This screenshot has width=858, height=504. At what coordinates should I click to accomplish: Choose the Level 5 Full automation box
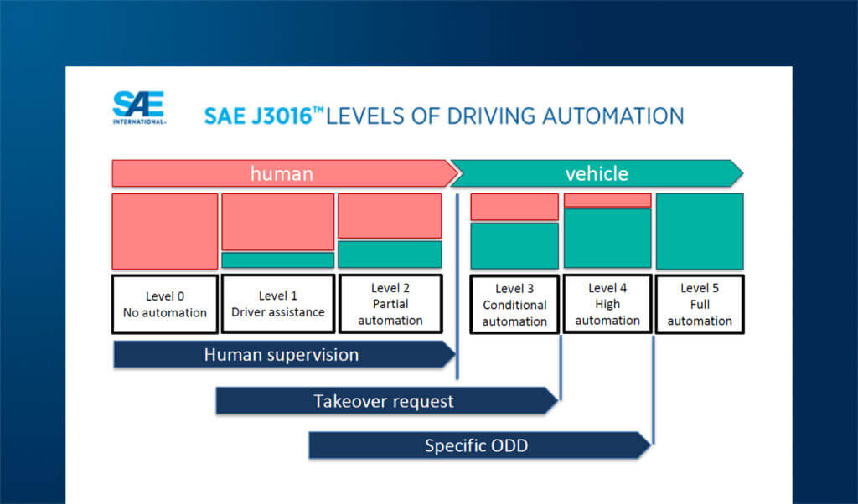coord(700,304)
